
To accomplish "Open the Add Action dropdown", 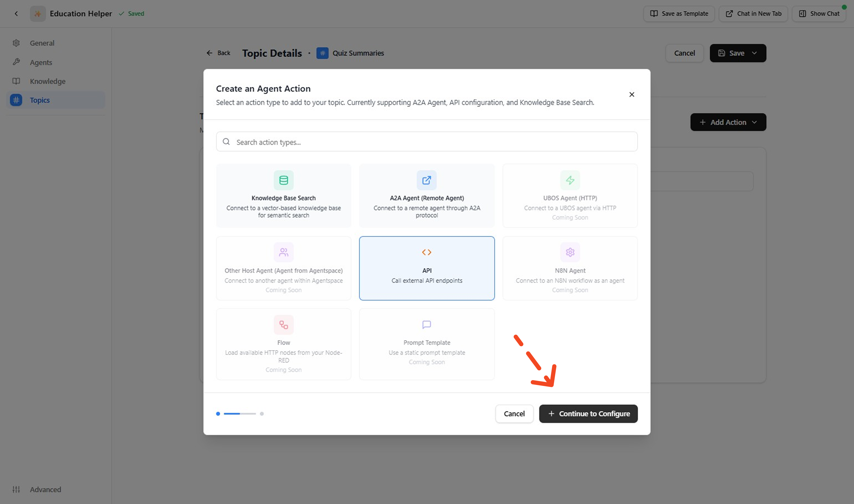I will click(728, 122).
